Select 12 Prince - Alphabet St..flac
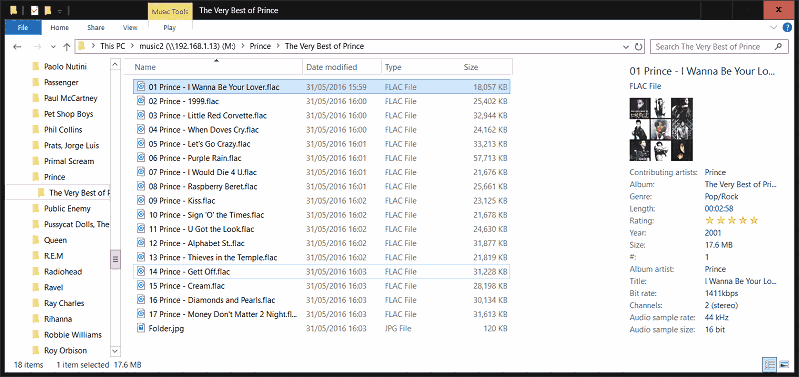 [x=322, y=244]
